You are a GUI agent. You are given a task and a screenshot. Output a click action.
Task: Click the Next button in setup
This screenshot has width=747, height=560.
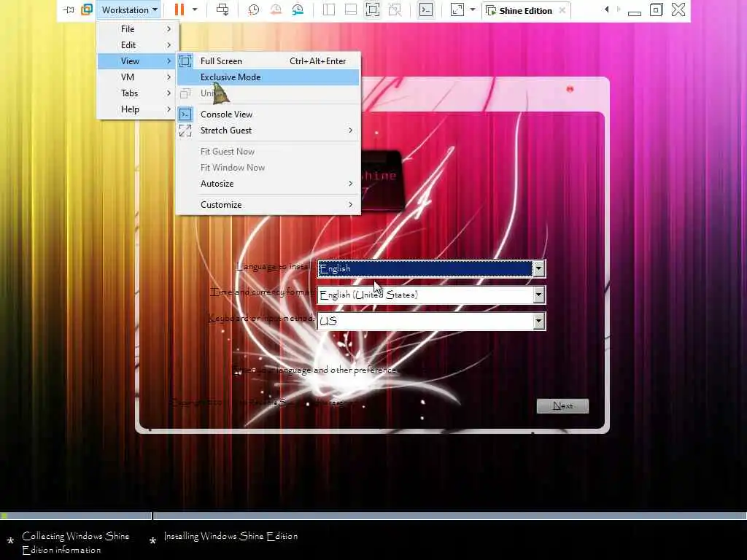(562, 405)
